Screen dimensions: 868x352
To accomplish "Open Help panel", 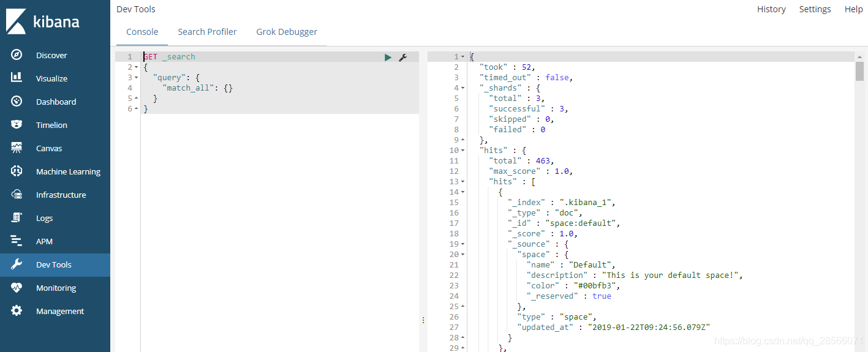I will pos(853,9).
